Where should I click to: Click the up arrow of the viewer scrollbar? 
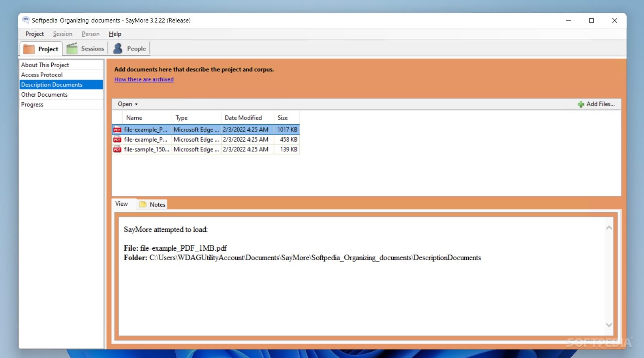click(609, 228)
